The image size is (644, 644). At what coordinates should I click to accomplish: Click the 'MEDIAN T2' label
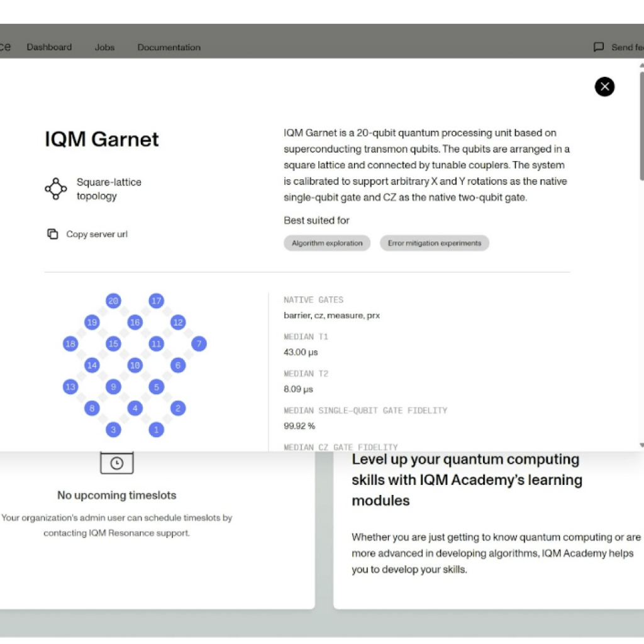click(306, 374)
